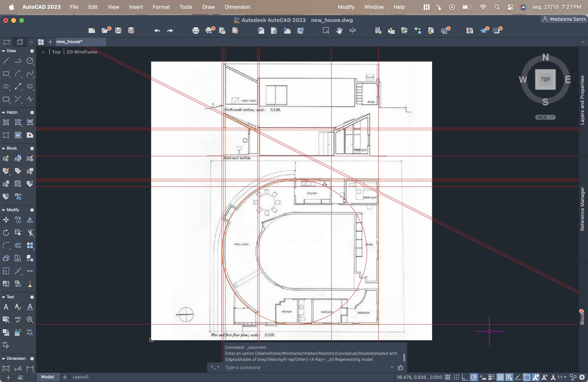588x382 pixels.
Task: Click the Undo arrow in toolbar
Action: [157, 30]
